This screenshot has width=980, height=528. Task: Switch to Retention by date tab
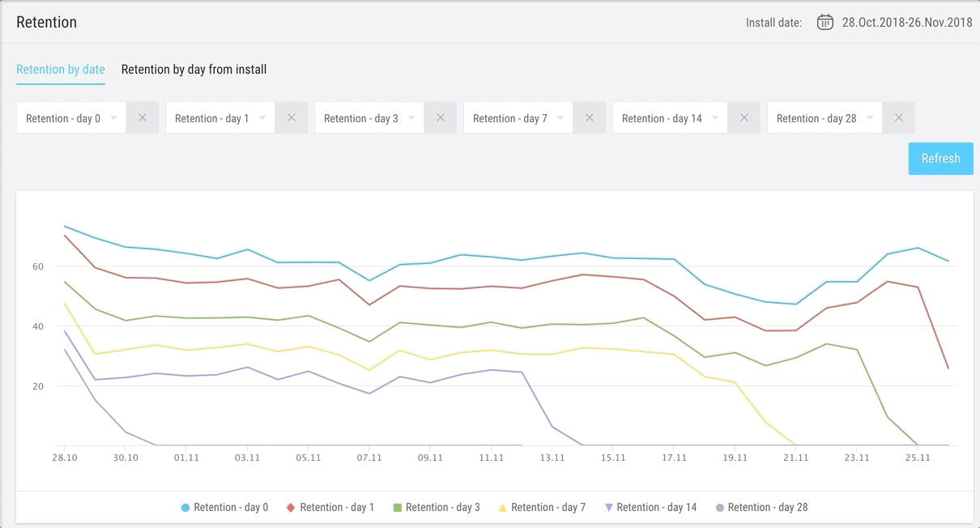[61, 70]
